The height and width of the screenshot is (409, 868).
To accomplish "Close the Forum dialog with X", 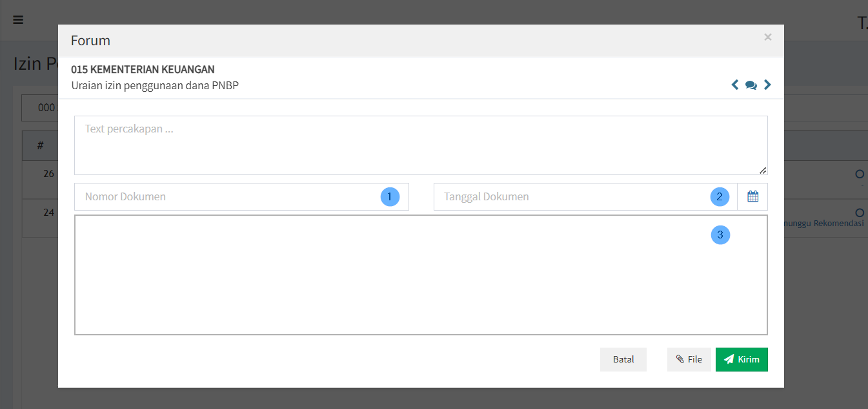I will [767, 37].
